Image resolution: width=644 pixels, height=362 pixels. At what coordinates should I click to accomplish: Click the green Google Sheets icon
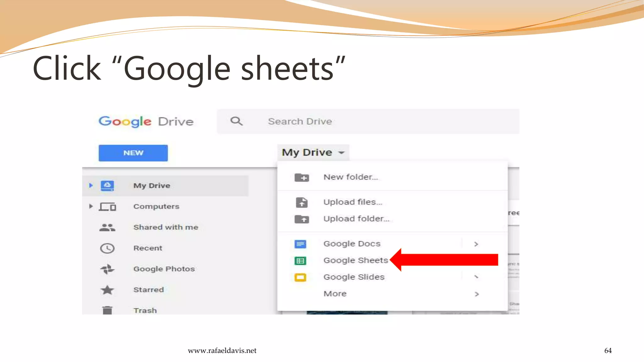coord(300,261)
